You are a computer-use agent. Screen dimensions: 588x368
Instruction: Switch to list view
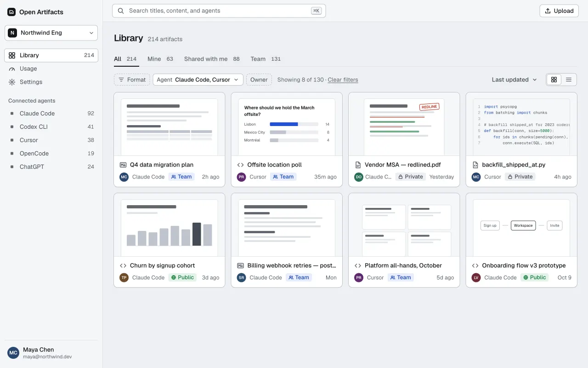click(x=569, y=80)
